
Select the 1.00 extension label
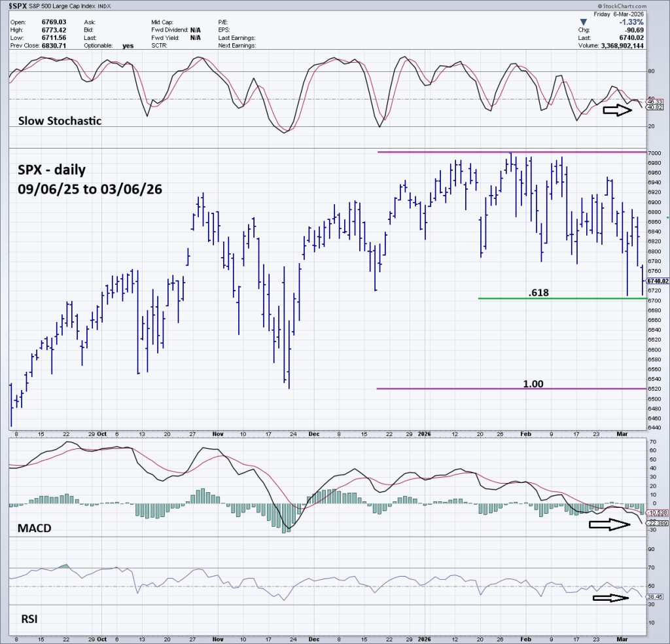click(533, 384)
